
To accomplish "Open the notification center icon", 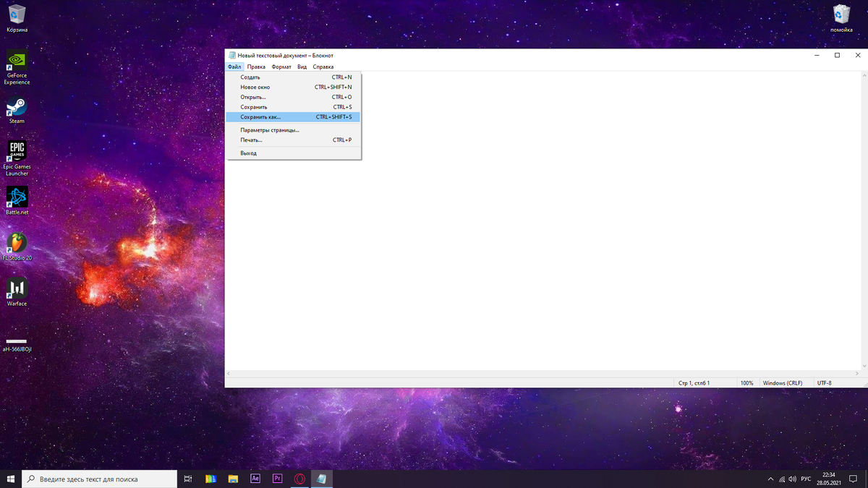I will coord(853,479).
